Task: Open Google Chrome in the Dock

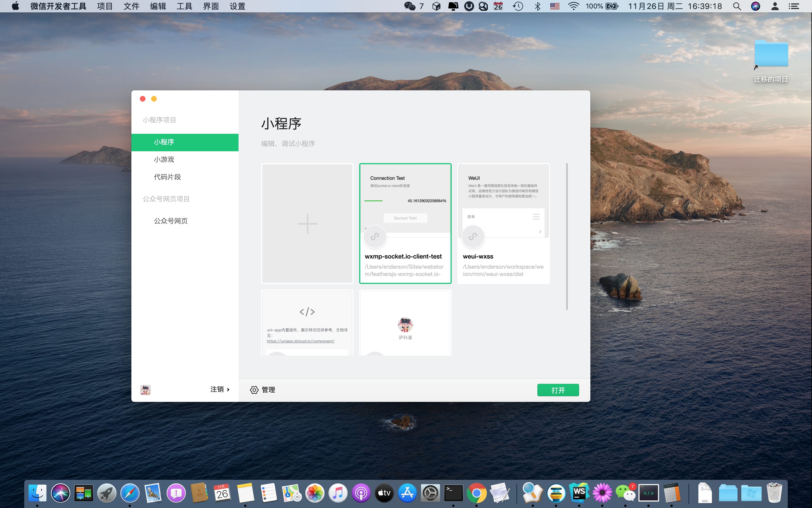Action: click(x=476, y=493)
